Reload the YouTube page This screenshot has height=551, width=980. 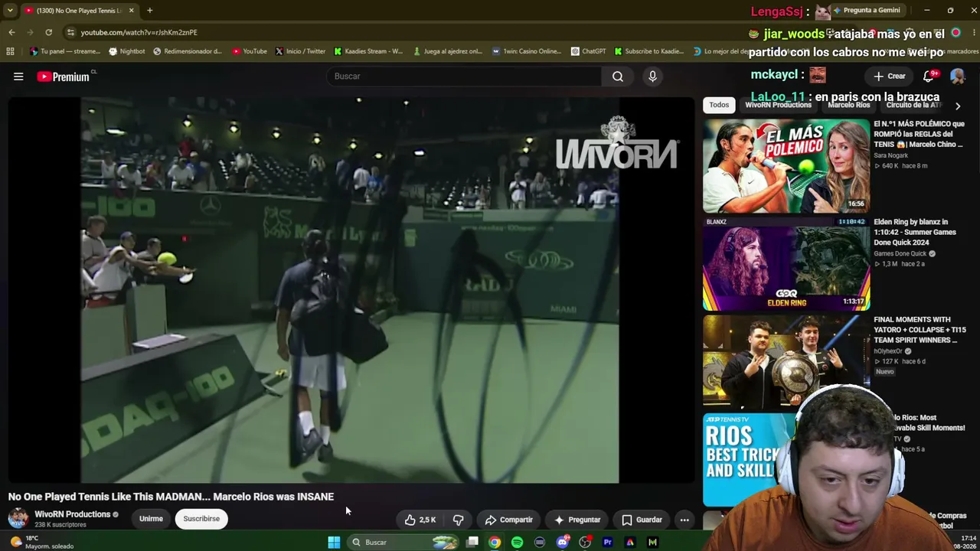pos(48,32)
